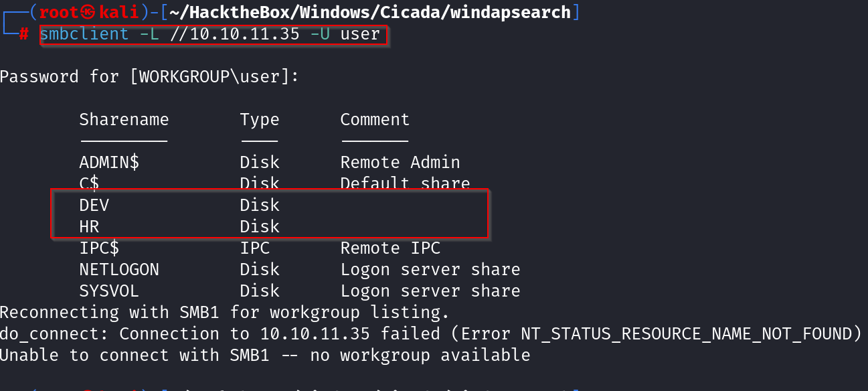Screen dimensions: 868x391
Task: Click the -L flag in the command
Action: pyautogui.click(x=150, y=34)
